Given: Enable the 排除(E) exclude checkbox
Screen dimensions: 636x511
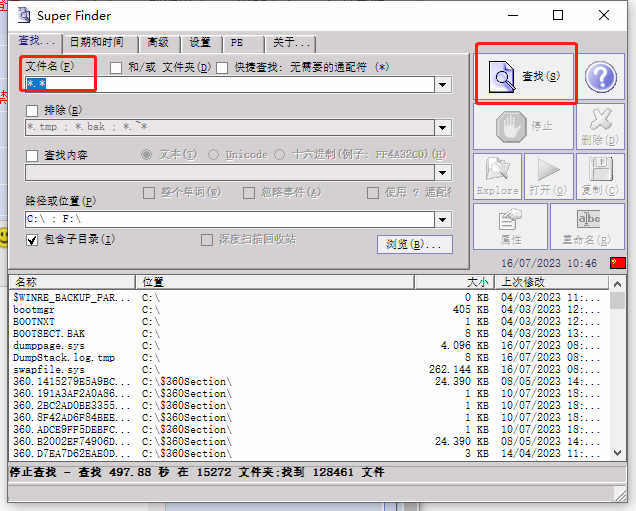Looking at the screenshot, I should 32,110.
